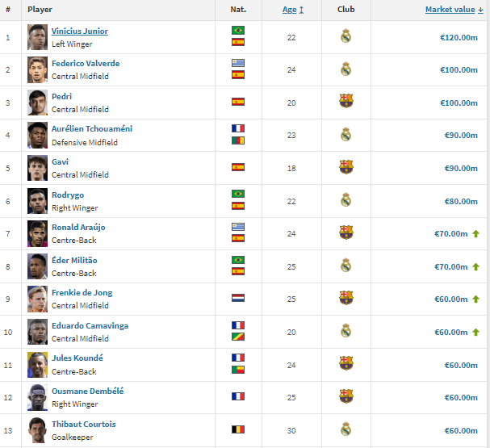
Task: Click Rodrygo's €80.00m market value
Action: [x=461, y=202]
